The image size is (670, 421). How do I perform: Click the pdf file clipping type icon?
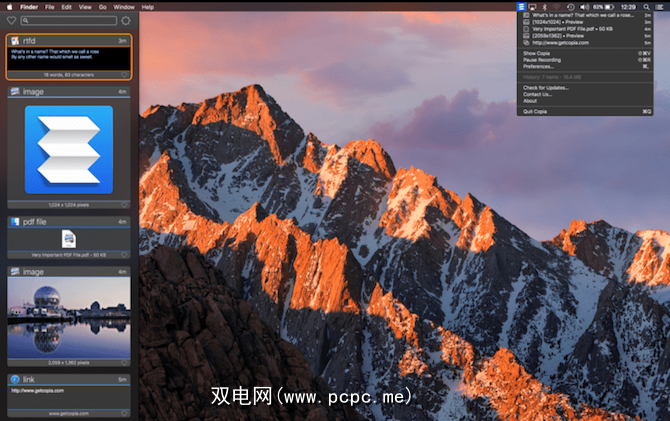pyautogui.click(x=15, y=221)
